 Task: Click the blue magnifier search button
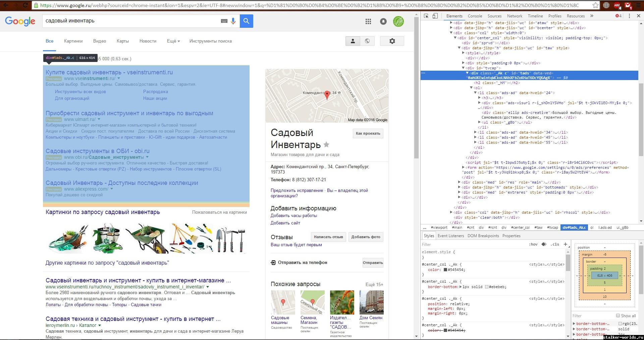[246, 21]
